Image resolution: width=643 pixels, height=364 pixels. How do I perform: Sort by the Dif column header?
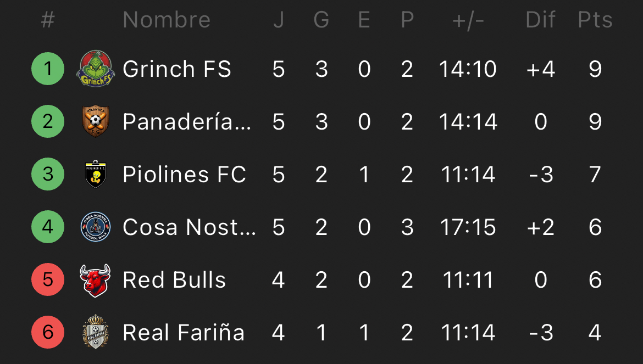tap(541, 20)
